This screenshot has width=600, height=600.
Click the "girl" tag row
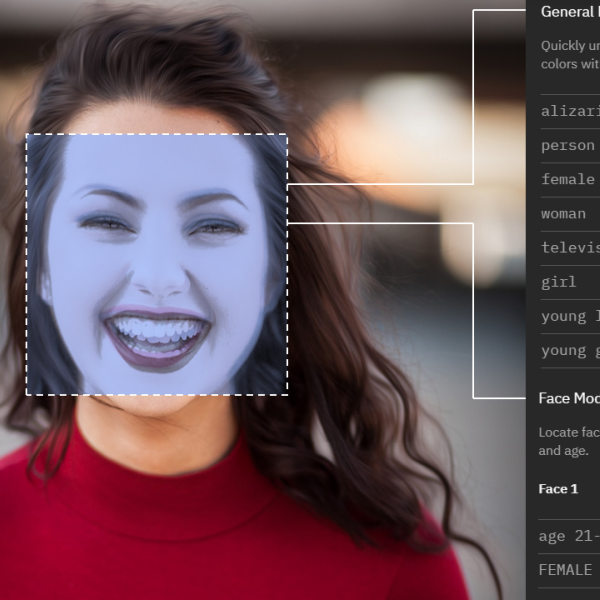click(570, 282)
